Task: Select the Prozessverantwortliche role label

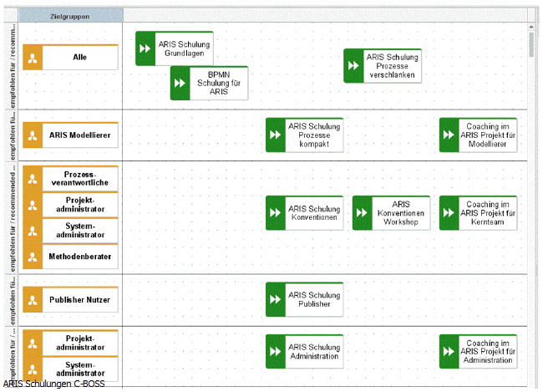Action: coord(80,179)
